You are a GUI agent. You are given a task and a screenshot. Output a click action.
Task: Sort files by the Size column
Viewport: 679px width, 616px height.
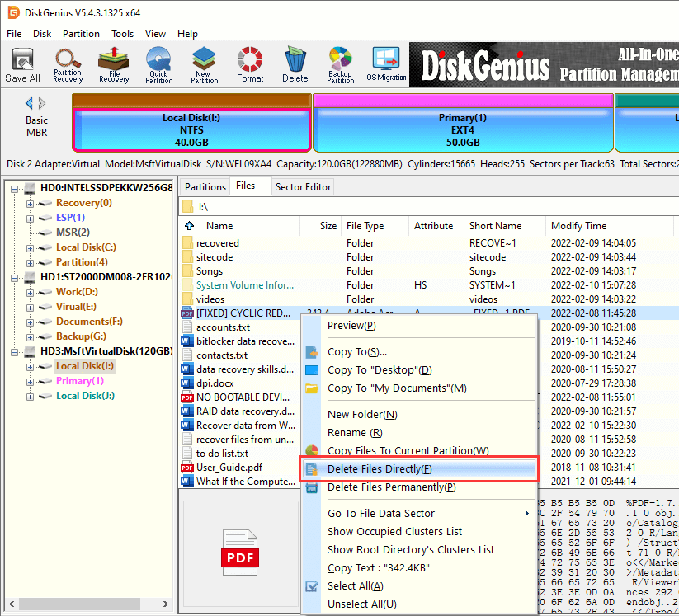[321, 225]
